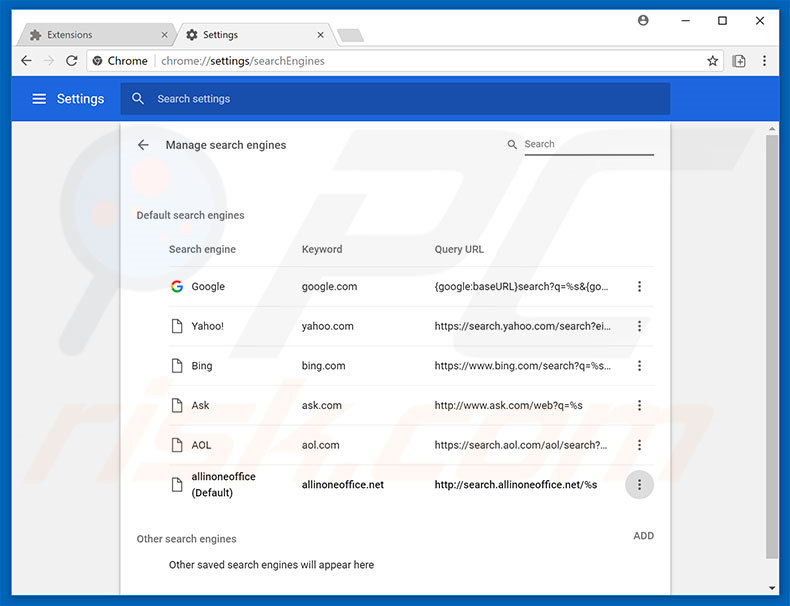The width and height of the screenshot is (790, 606).
Task: Open the Settings hamburger menu
Action: point(39,99)
